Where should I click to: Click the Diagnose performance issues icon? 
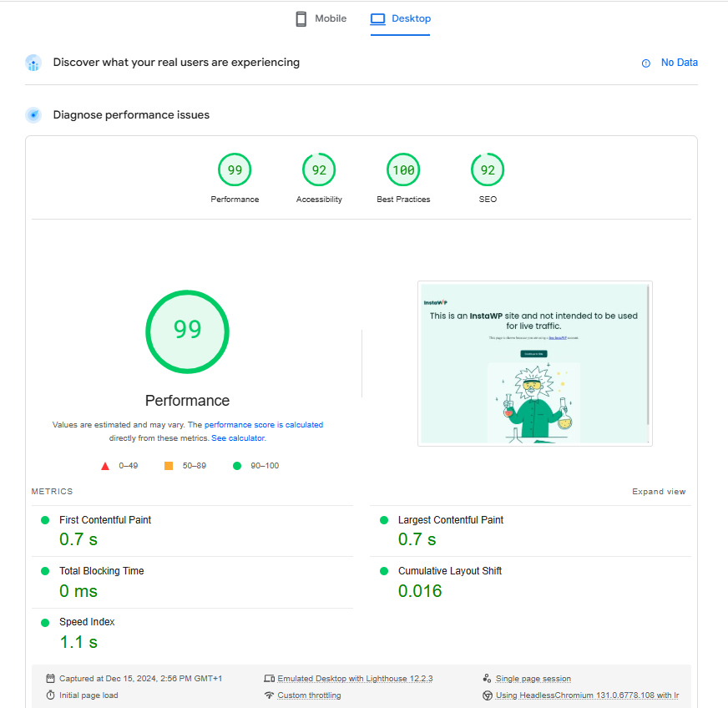click(33, 115)
